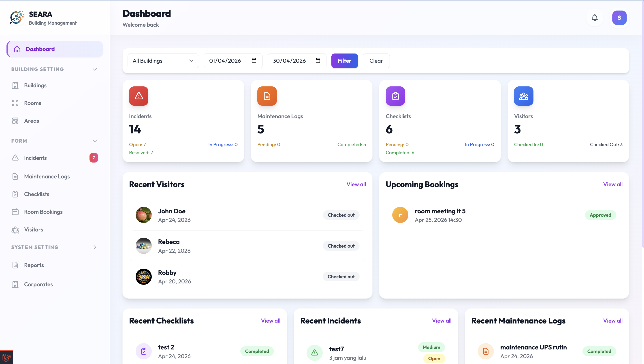Click the Visitors icon in sidebar
Screen dimensions: 644x364
tap(15, 229)
